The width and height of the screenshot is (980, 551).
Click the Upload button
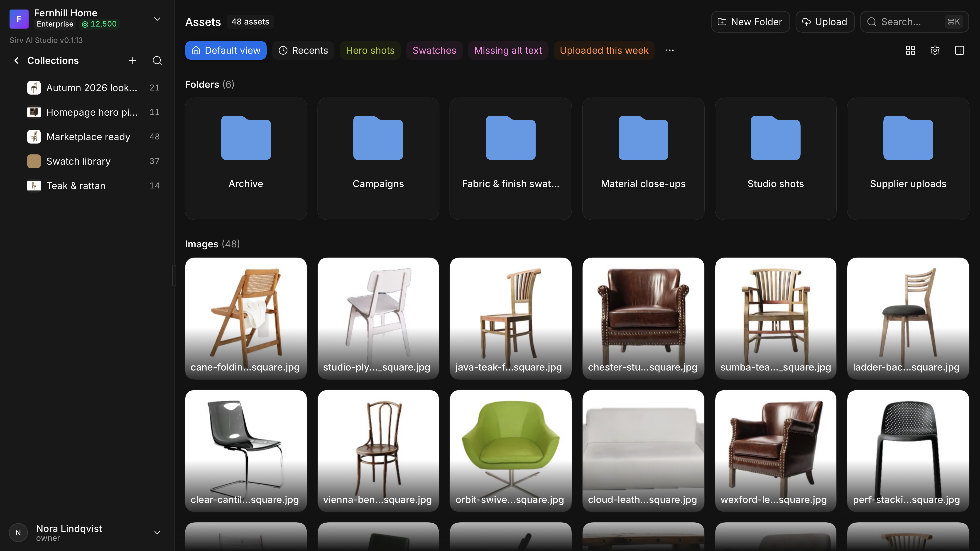(824, 22)
